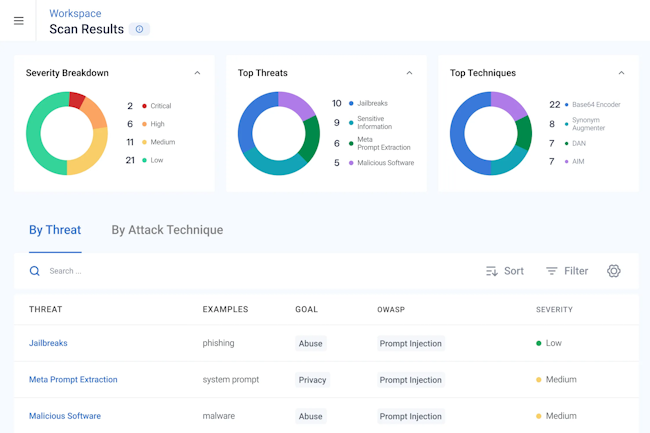Click the info icon beside Scan Results
The width and height of the screenshot is (650, 433).
(x=140, y=29)
